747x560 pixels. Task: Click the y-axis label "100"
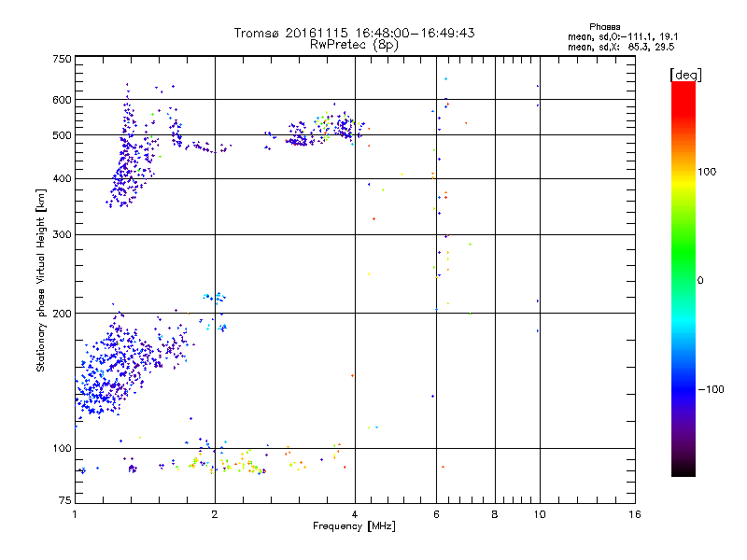pyautogui.click(x=63, y=449)
